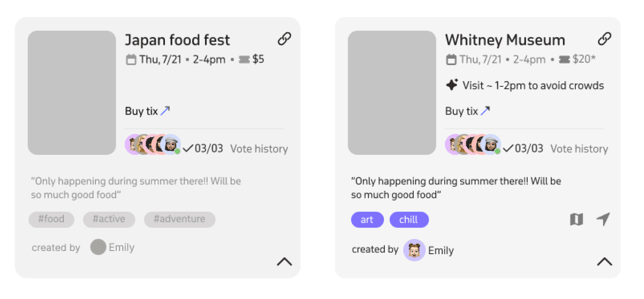
Task: Open Vote history on Whitney Museum card
Action: coord(579,149)
